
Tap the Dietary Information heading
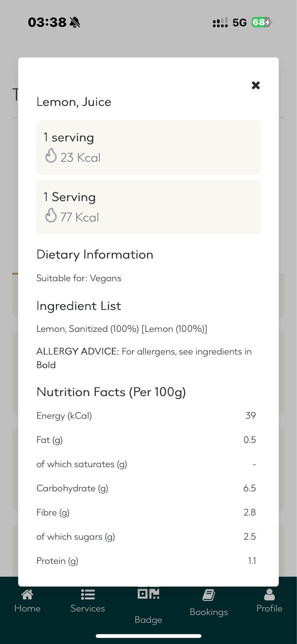(95, 255)
